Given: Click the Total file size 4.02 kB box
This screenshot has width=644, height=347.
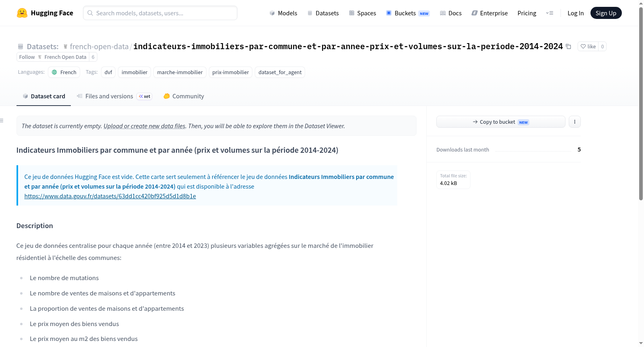Looking at the screenshot, I should click(453, 180).
